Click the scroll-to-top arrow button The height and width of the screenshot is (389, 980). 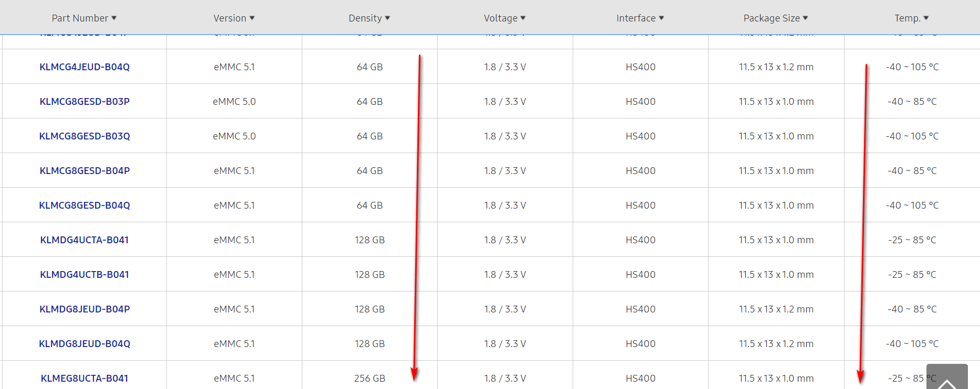click(947, 377)
